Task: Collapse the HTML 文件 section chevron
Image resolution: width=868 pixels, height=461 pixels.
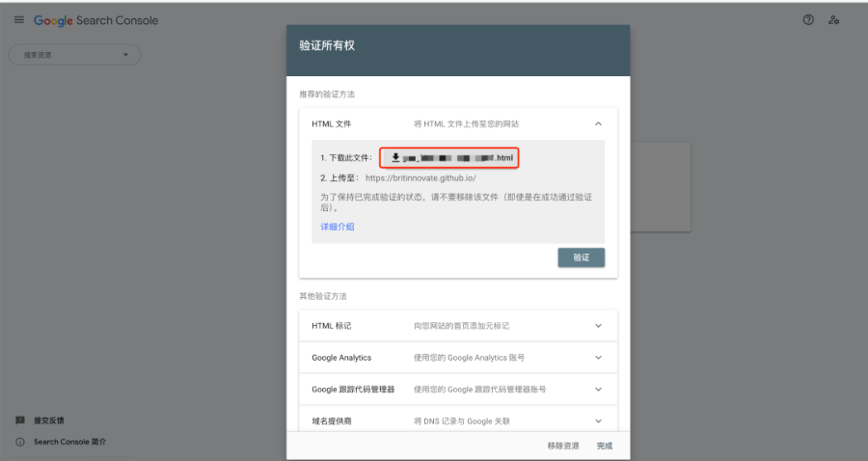Action: tap(598, 124)
